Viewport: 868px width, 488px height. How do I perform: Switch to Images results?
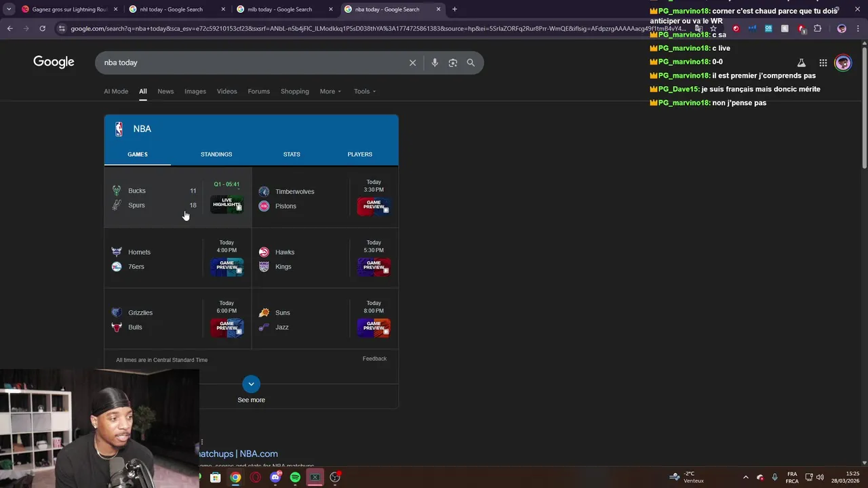[195, 91]
